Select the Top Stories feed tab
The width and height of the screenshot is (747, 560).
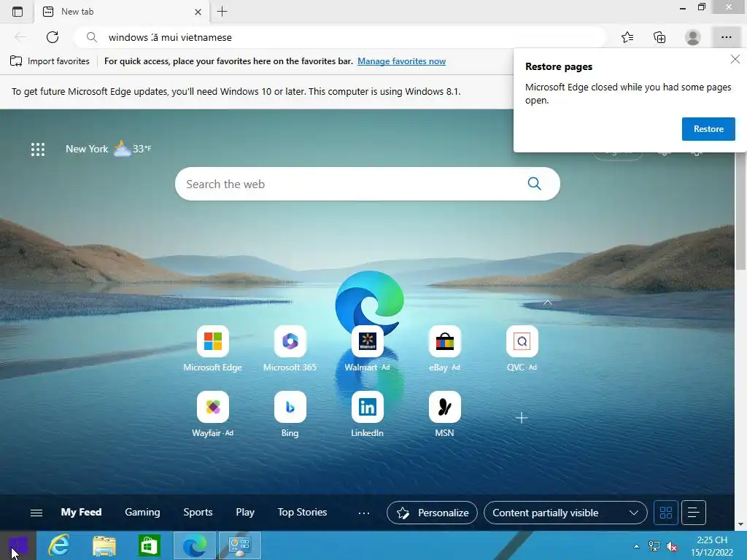(x=302, y=513)
